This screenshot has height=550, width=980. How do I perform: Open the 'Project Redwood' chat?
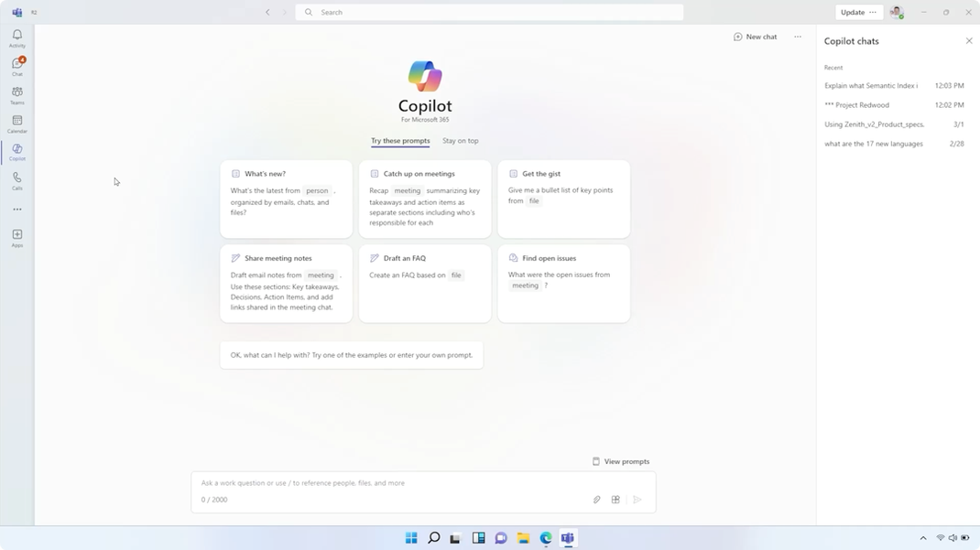click(894, 105)
